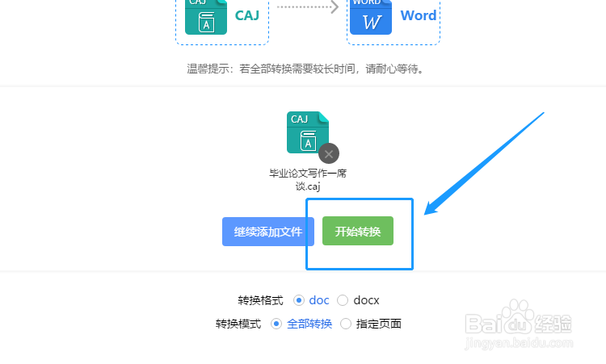Click the 温馨提示 notice text
The width and height of the screenshot is (606, 364).
[x=306, y=69]
